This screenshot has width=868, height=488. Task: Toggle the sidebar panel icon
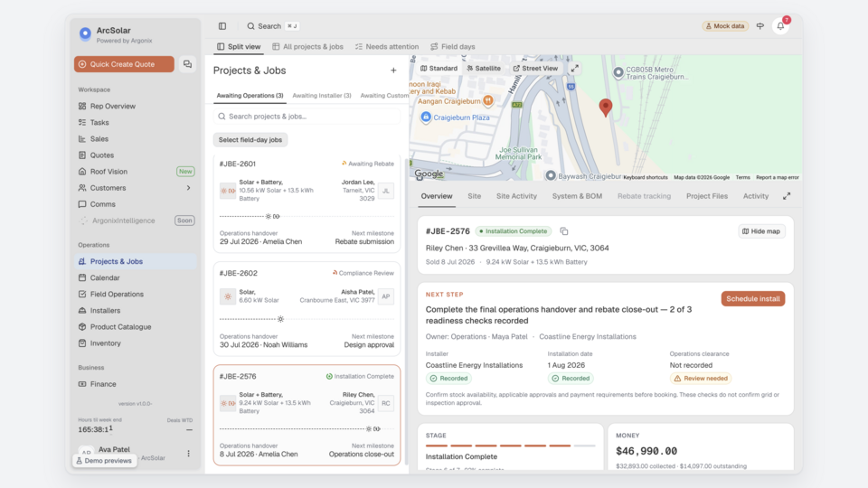pyautogui.click(x=222, y=26)
